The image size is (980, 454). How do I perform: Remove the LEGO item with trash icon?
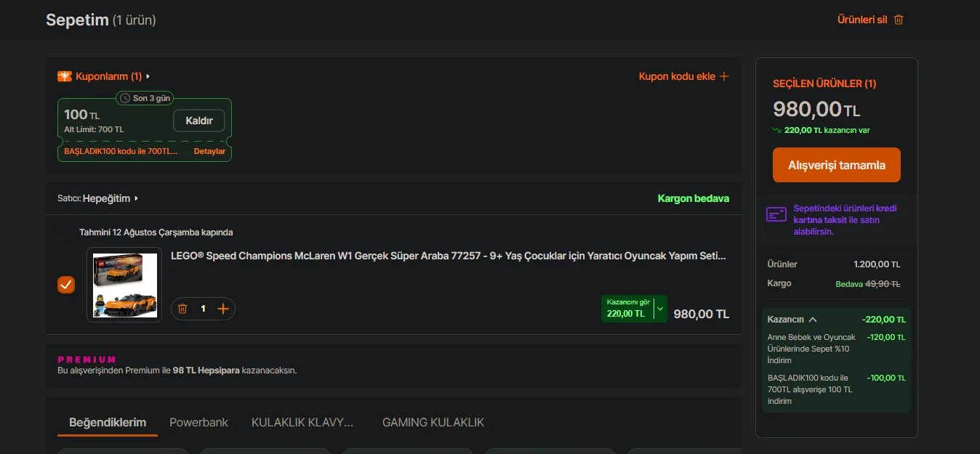pos(182,309)
